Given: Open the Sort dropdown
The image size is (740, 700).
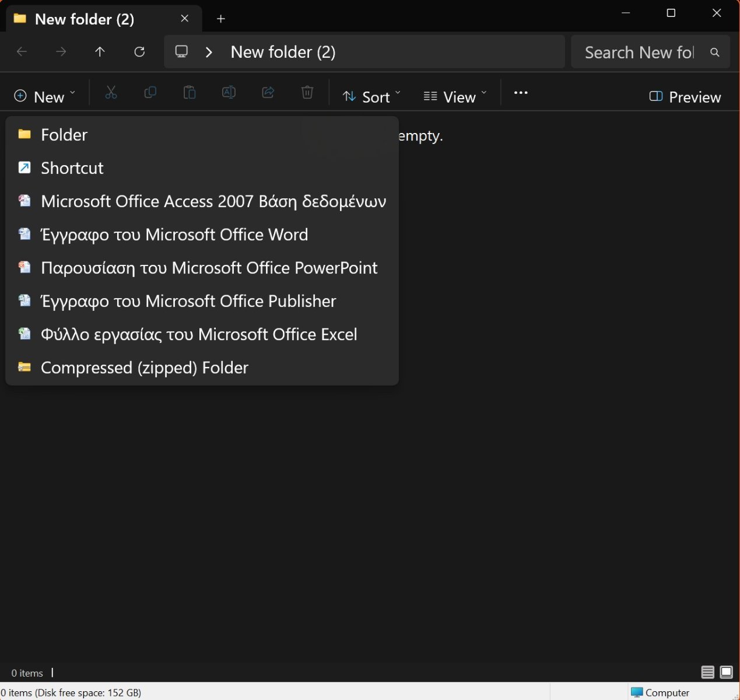Looking at the screenshot, I should pyautogui.click(x=372, y=96).
